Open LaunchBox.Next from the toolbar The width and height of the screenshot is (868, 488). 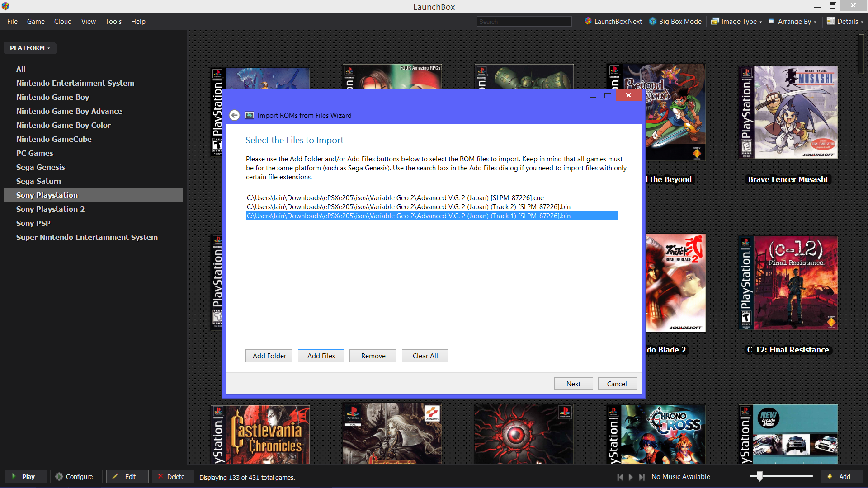pyautogui.click(x=613, y=21)
